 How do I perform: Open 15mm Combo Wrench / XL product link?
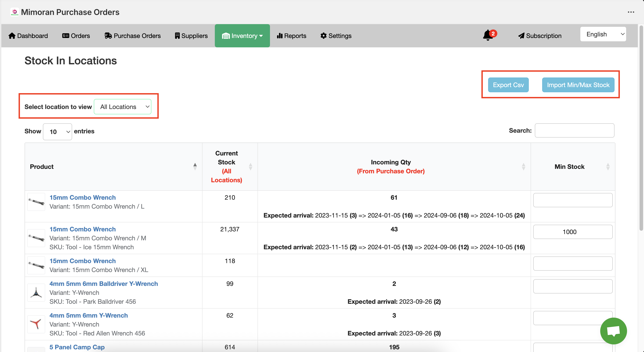point(82,261)
